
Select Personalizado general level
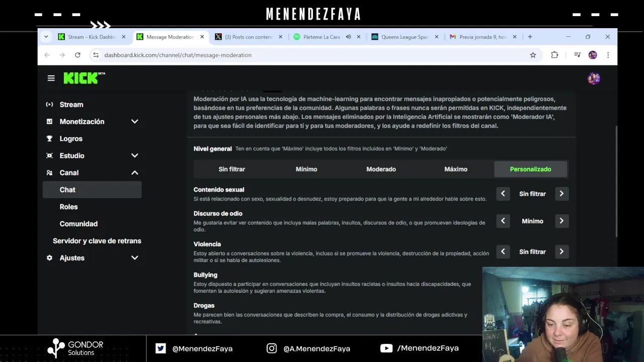531,169
